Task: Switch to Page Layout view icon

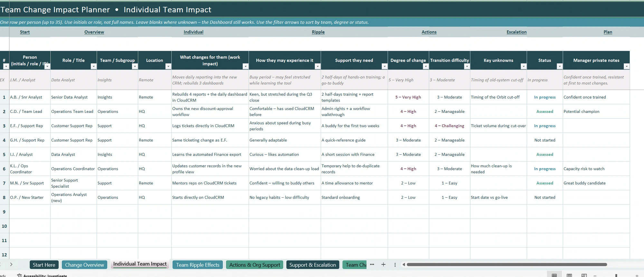Action: pyautogui.click(x=569, y=275)
